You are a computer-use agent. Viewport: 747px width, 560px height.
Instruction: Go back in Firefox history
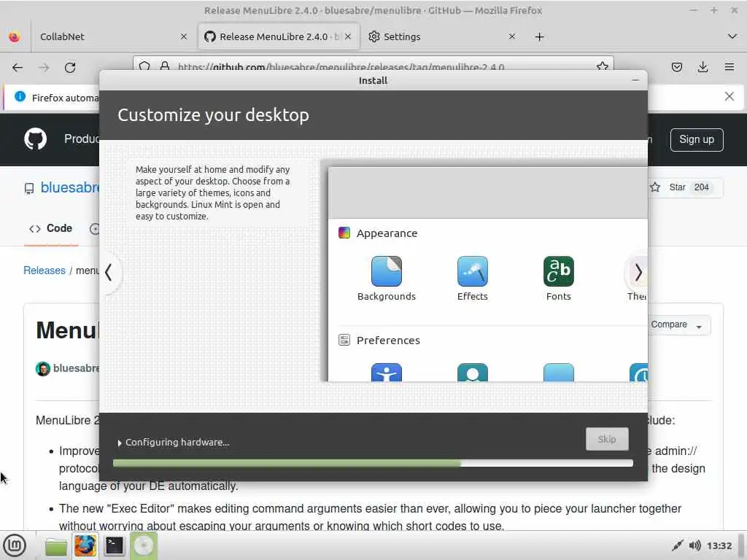coord(18,68)
